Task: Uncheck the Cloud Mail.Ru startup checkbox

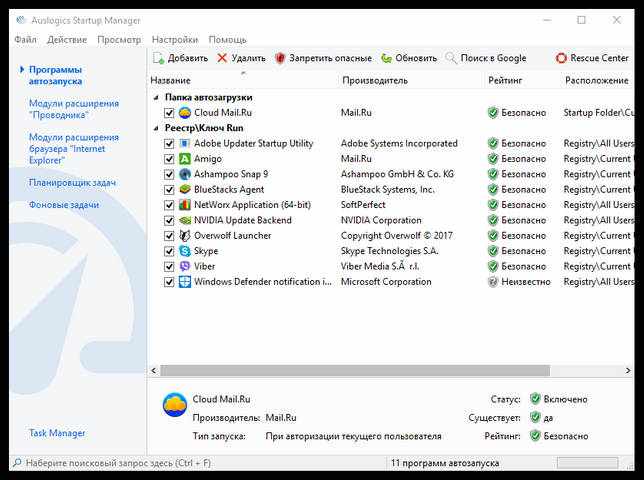Action: pyautogui.click(x=169, y=113)
